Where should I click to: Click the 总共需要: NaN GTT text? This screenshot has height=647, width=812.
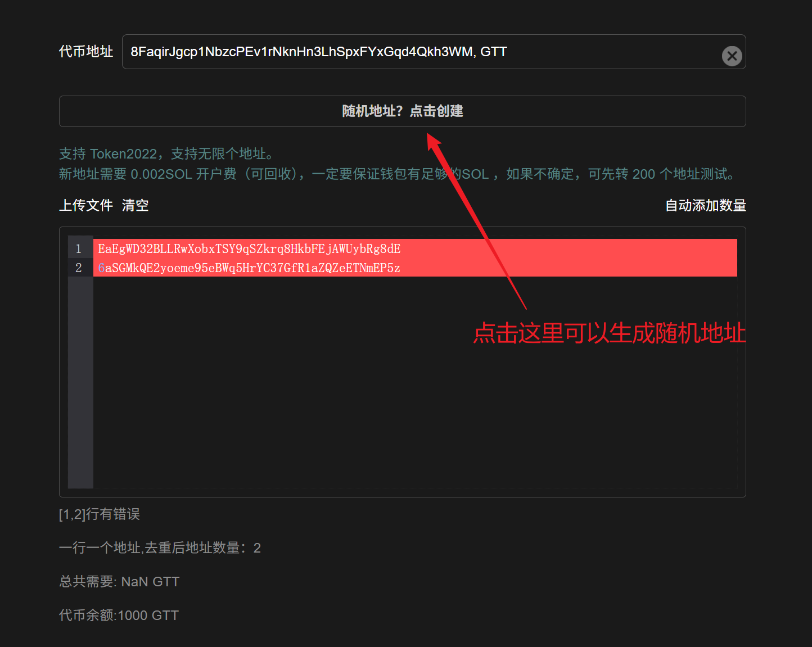coord(119,582)
